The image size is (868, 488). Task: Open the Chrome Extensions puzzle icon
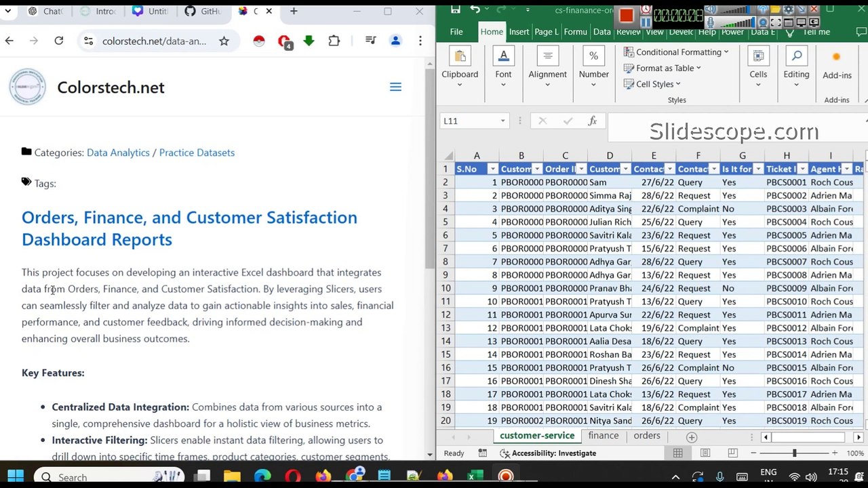coord(334,41)
